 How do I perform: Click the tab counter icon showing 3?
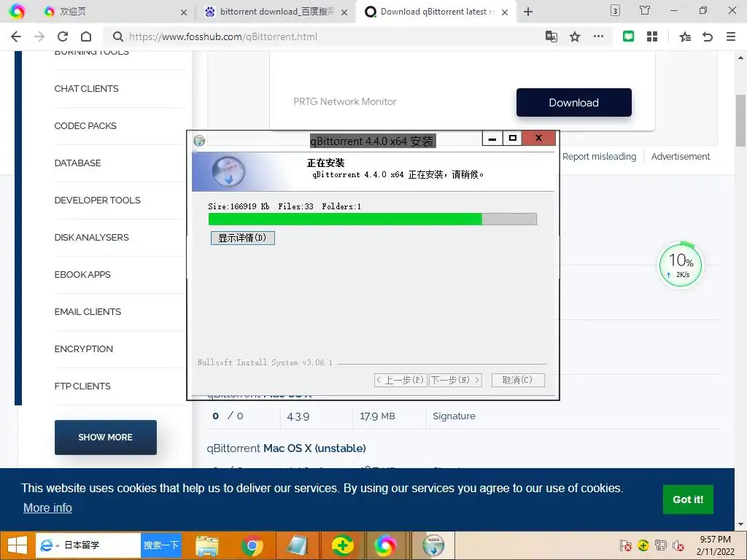pos(615,10)
